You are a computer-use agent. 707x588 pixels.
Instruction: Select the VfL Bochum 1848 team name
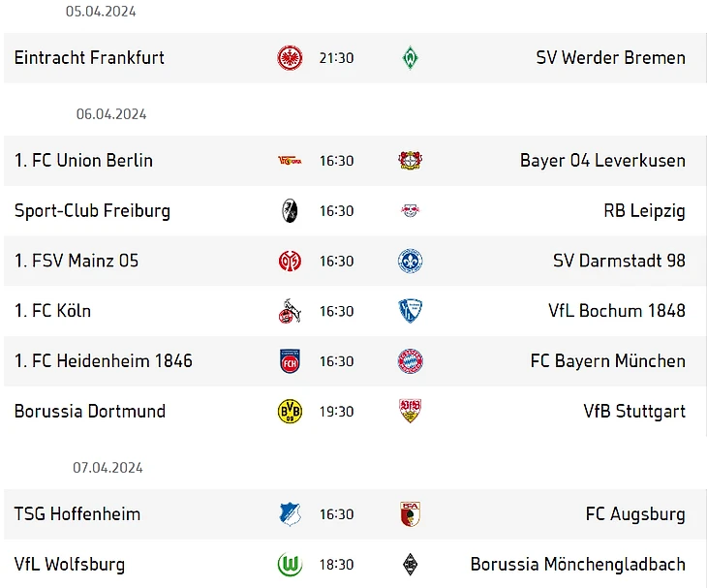[x=616, y=311]
